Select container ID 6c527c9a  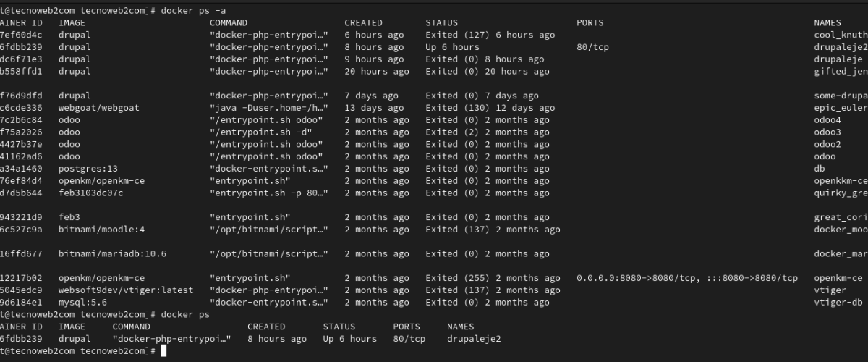coord(22,230)
